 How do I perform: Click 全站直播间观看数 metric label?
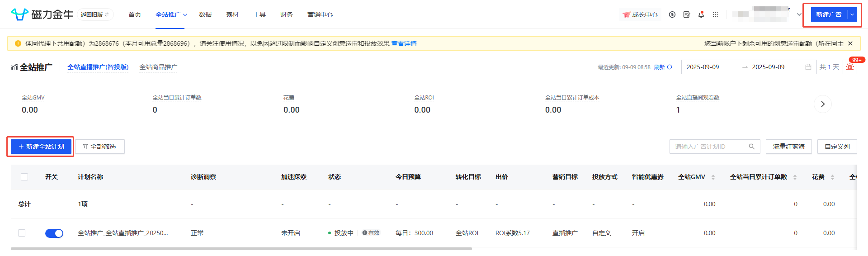pos(698,98)
